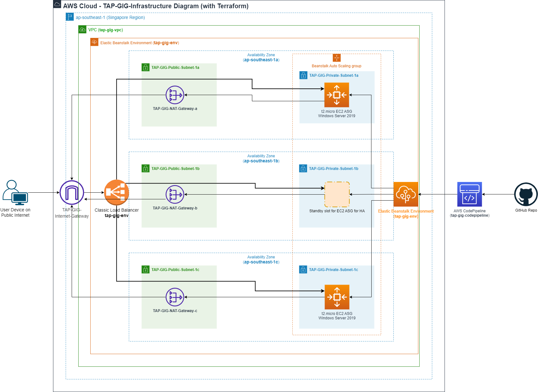
Task: Select the t2.micro EC2 ASG icon in Private-Subnet-1a
Action: pos(337,94)
